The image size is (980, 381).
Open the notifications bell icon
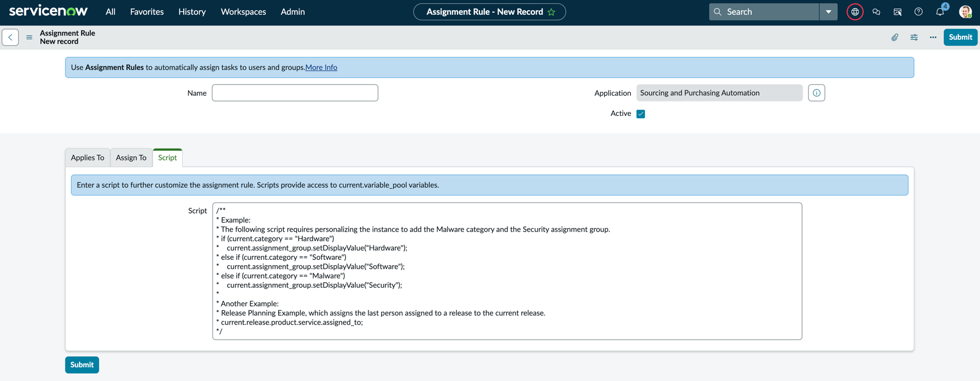coord(940,12)
